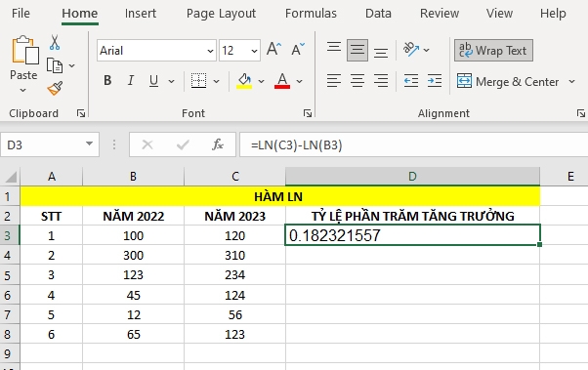Switch to the Data tab

[378, 14]
